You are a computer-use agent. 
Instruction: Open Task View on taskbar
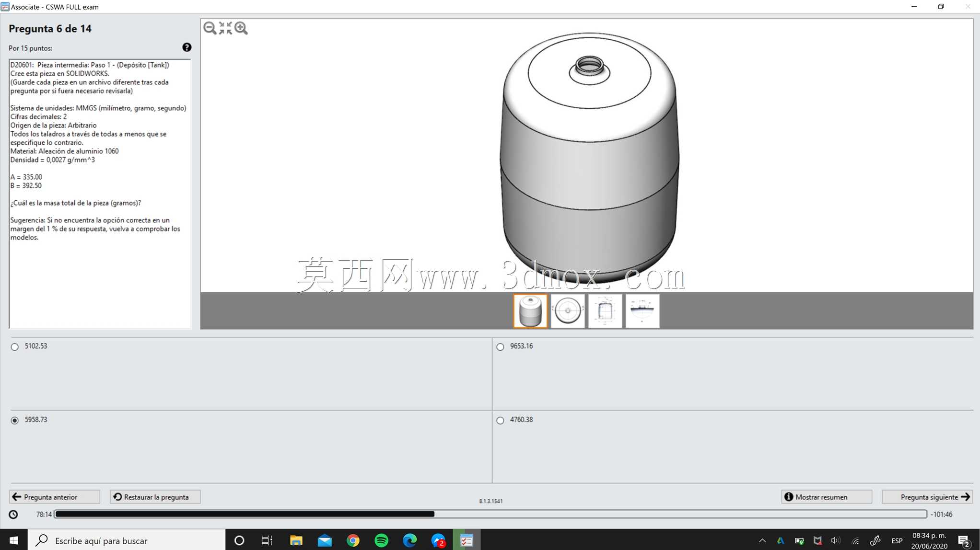click(x=267, y=540)
